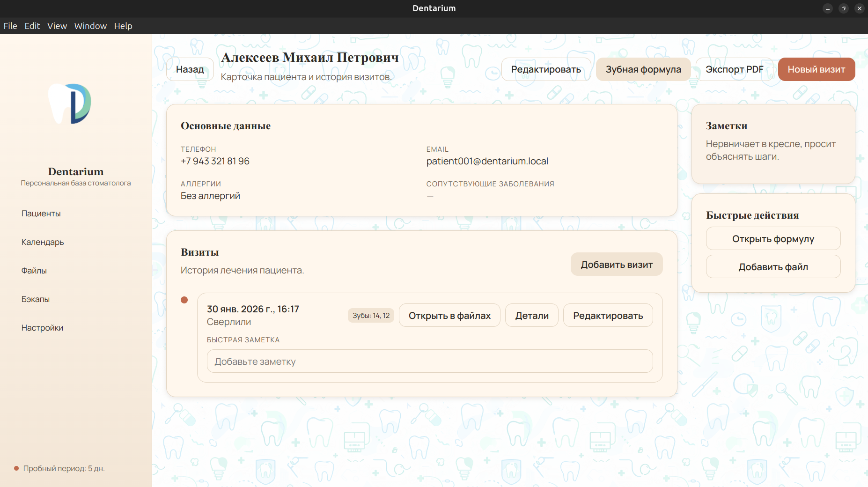Open Настройки from the sidebar
This screenshot has width=868, height=487.
42,327
